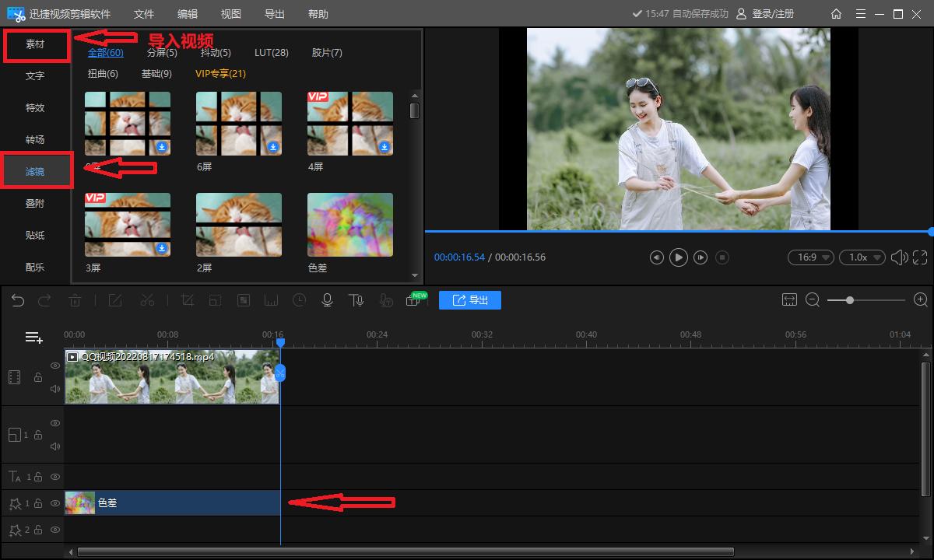Click the microphone recording icon
Image resolution: width=934 pixels, height=560 pixels.
327,299
